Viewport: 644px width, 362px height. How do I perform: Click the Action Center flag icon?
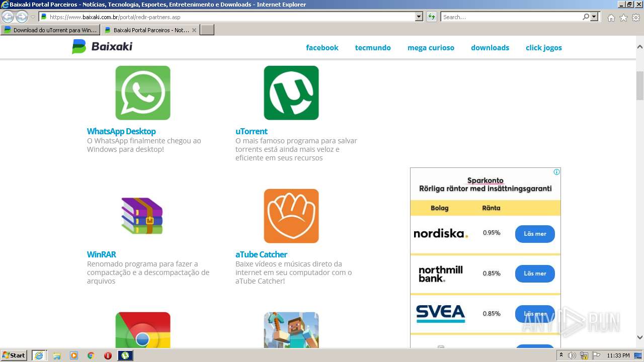coord(596,355)
